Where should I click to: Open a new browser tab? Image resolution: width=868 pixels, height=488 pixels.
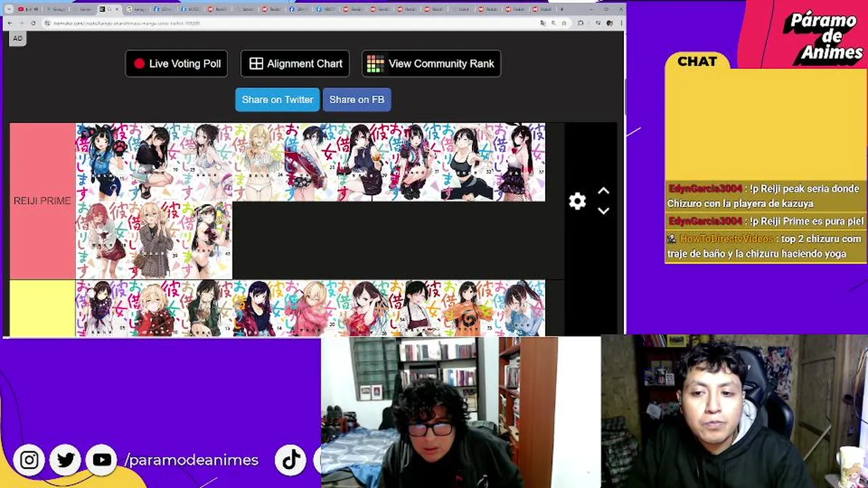click(561, 9)
